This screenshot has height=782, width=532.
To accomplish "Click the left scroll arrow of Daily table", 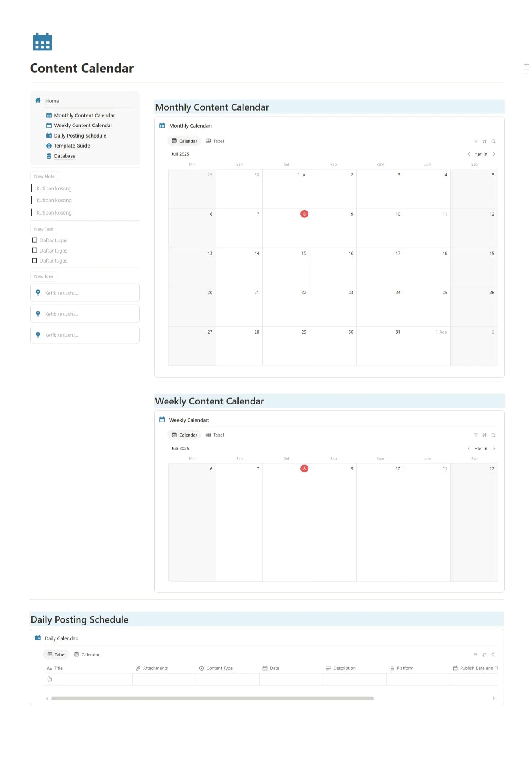I will (x=47, y=698).
